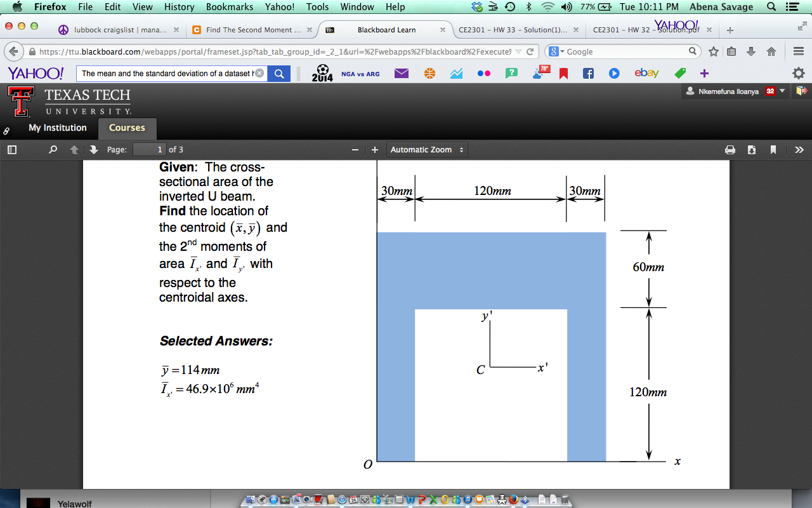Open the Firefox downloads arrow
This screenshot has width=812, height=508.
click(751, 51)
